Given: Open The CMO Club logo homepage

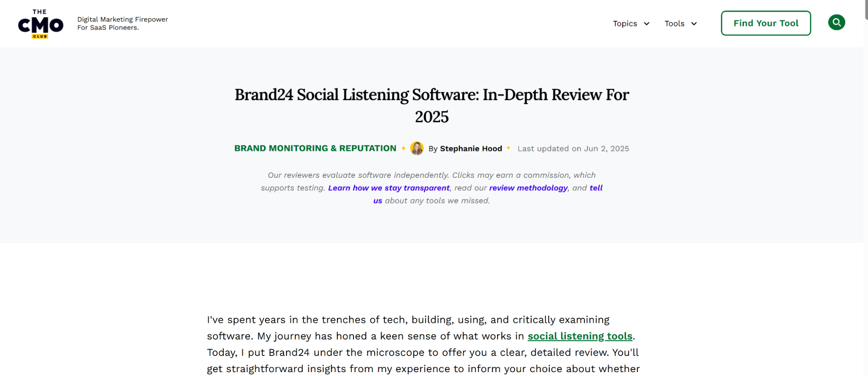Looking at the screenshot, I should click(x=41, y=24).
